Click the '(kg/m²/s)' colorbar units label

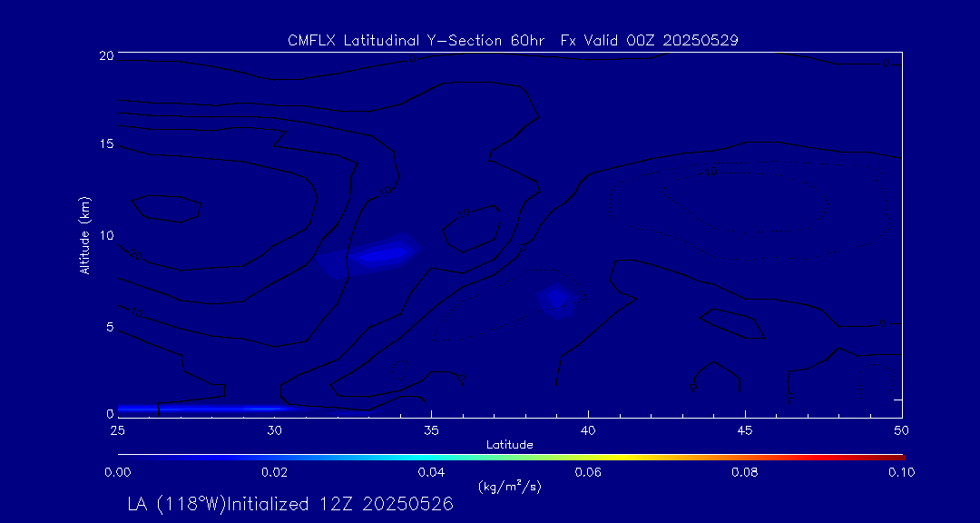(510, 487)
